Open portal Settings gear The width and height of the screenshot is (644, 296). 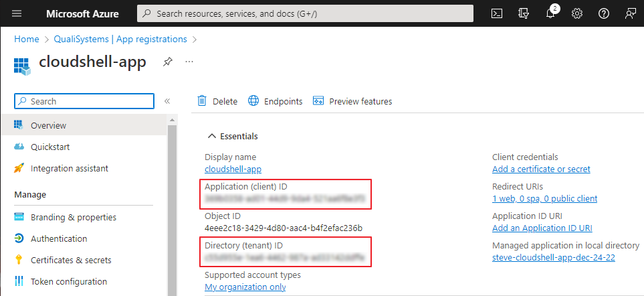click(577, 13)
